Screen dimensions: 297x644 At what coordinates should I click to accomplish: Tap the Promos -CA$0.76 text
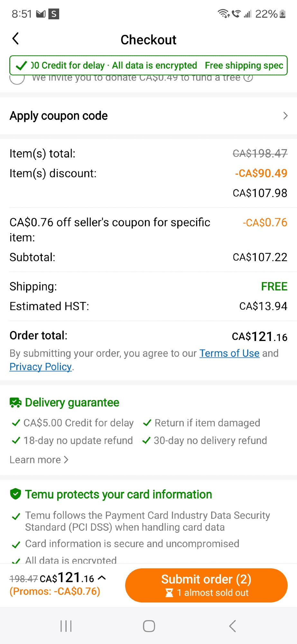coord(55,592)
